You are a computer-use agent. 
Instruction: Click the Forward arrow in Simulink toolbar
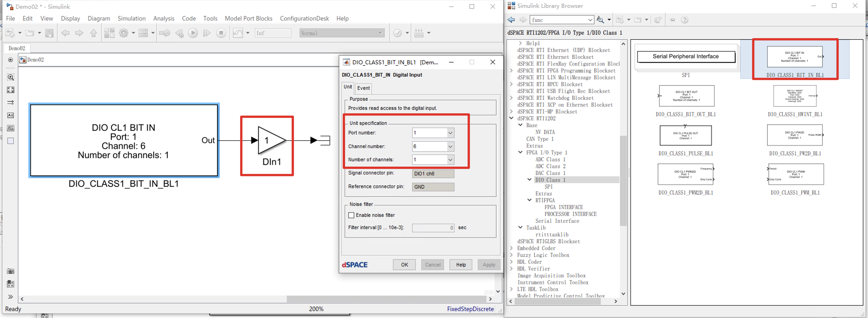pyautogui.click(x=79, y=33)
